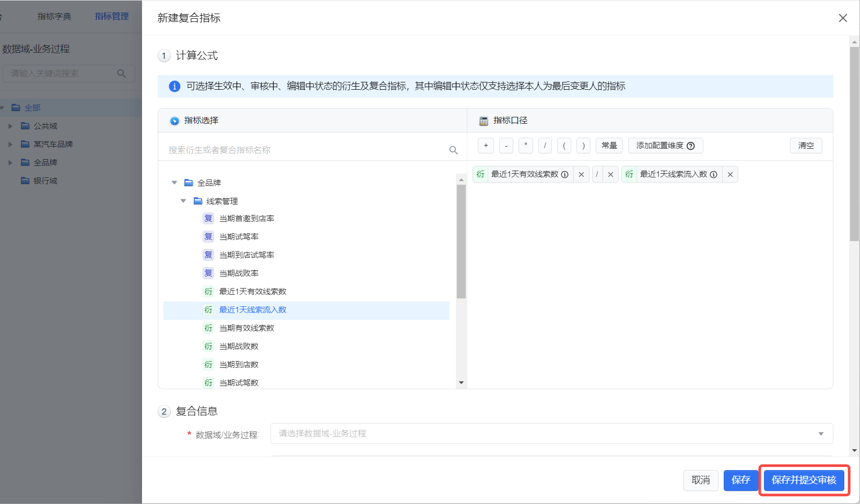The width and height of the screenshot is (860, 504).
Task: Click the search icon in the left sidebar
Action: point(121,74)
